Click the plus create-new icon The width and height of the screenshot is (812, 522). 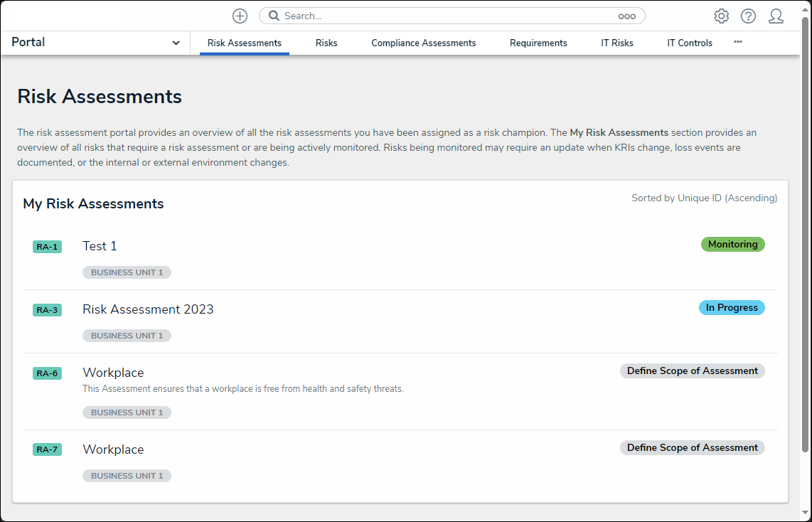coord(240,16)
